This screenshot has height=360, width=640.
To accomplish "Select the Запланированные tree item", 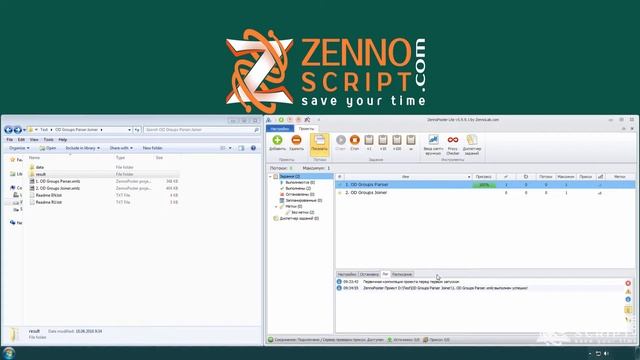I will (x=304, y=200).
